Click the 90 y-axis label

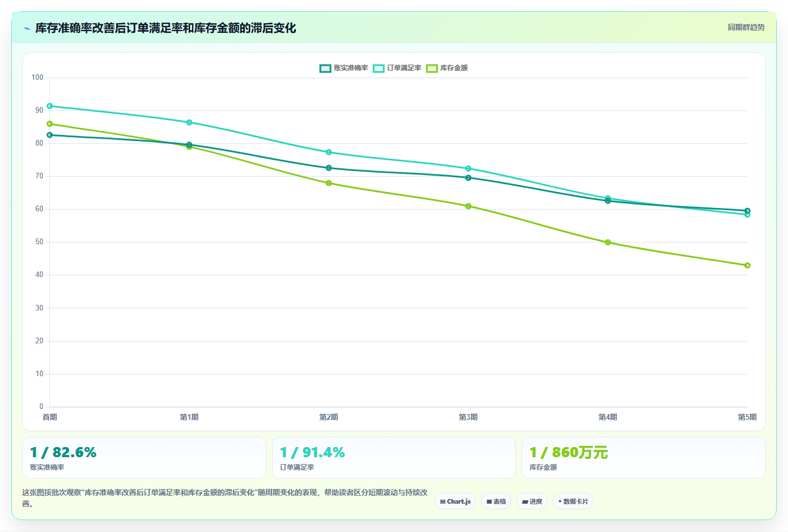pos(39,110)
